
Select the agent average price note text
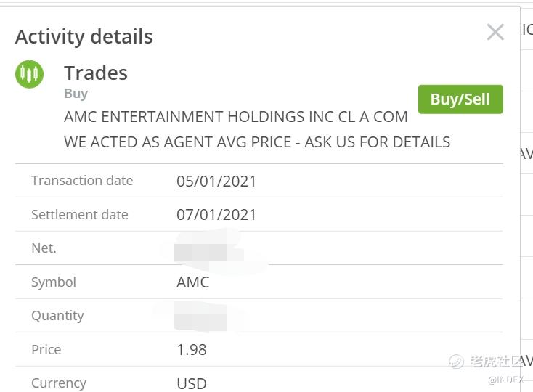pyautogui.click(x=257, y=142)
